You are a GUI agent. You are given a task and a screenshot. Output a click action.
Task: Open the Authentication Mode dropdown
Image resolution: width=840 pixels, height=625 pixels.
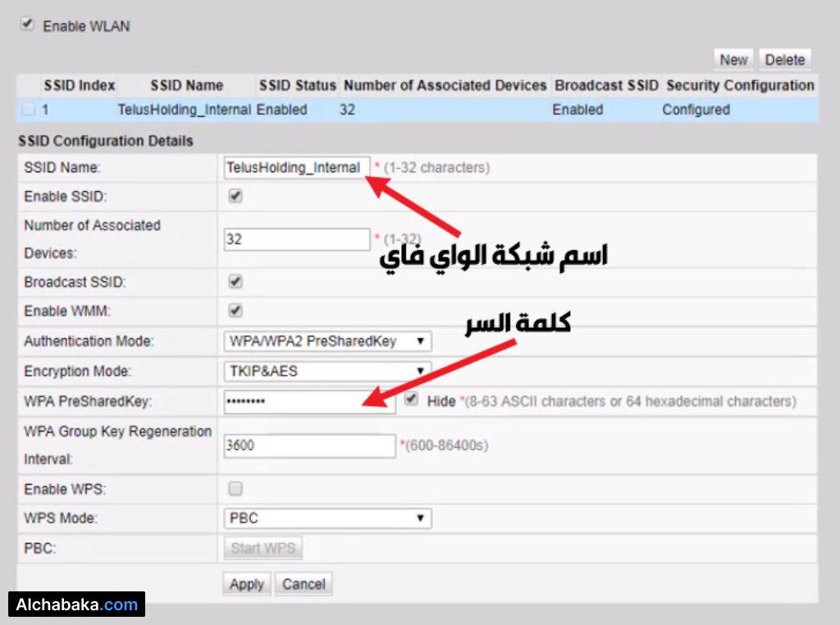pos(326,341)
